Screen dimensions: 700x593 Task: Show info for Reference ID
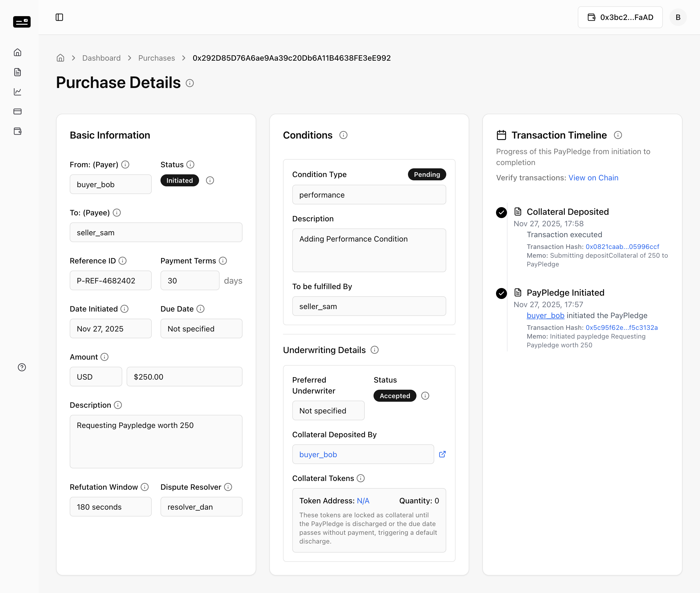tap(123, 260)
